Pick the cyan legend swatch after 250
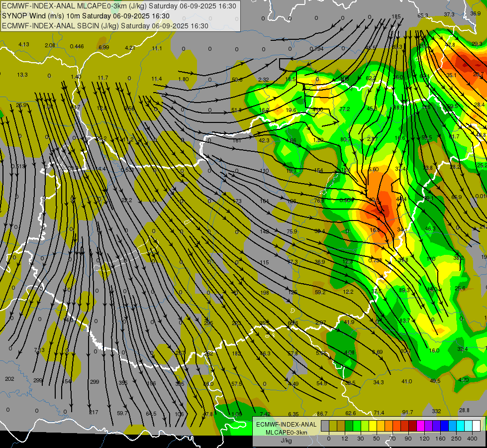 (460, 426)
